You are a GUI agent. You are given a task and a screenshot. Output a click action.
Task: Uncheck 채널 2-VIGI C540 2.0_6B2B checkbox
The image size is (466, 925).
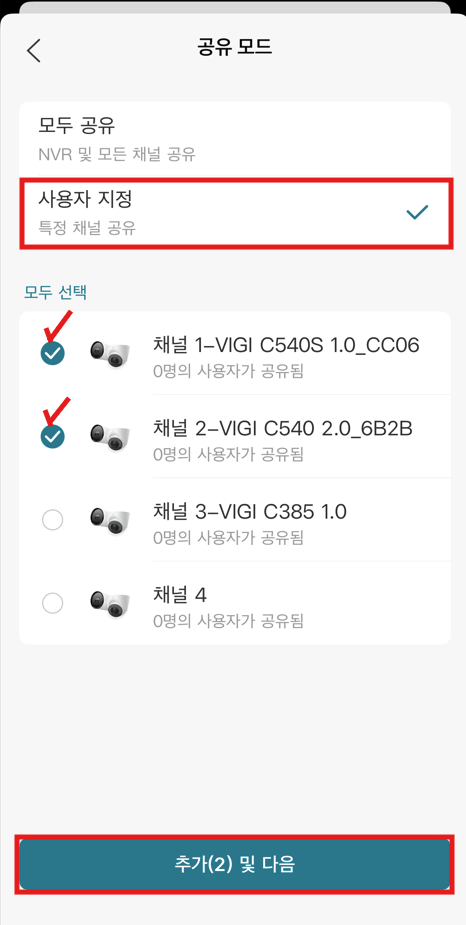point(52,436)
